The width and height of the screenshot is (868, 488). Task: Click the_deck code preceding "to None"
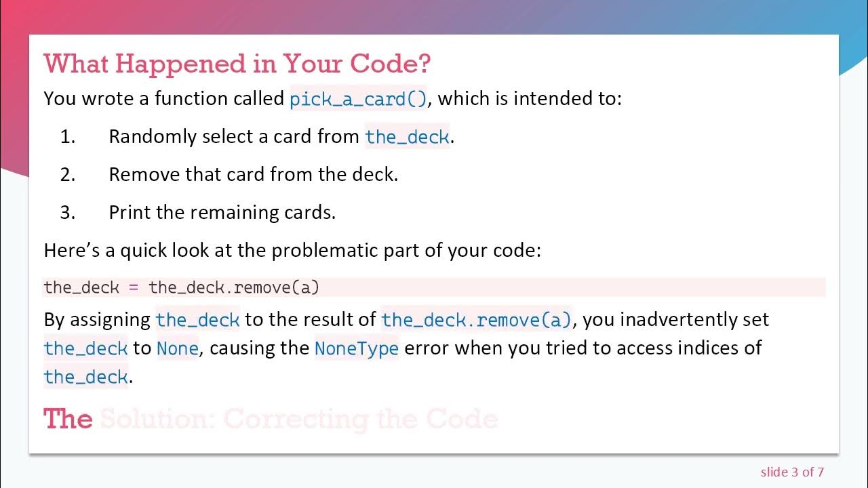click(85, 348)
